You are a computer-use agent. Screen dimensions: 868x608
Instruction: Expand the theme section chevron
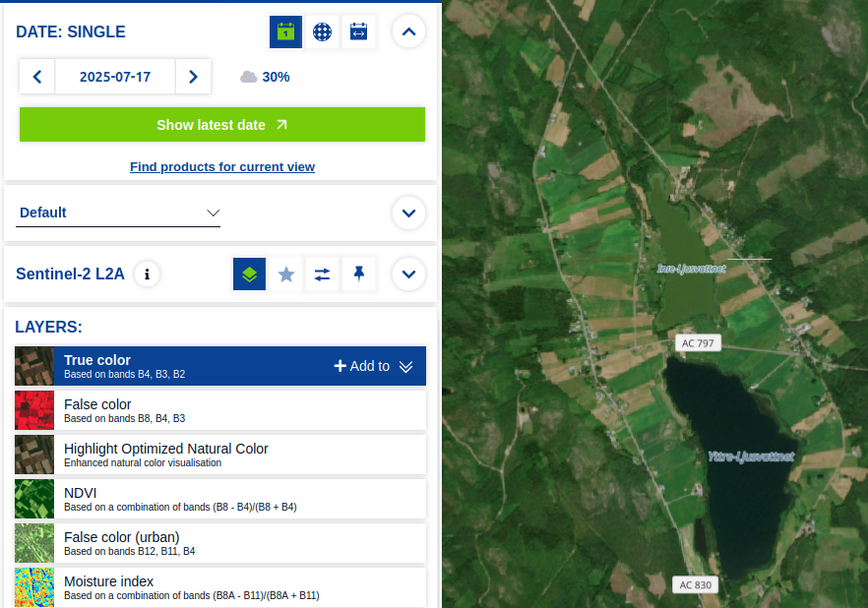pyautogui.click(x=408, y=213)
